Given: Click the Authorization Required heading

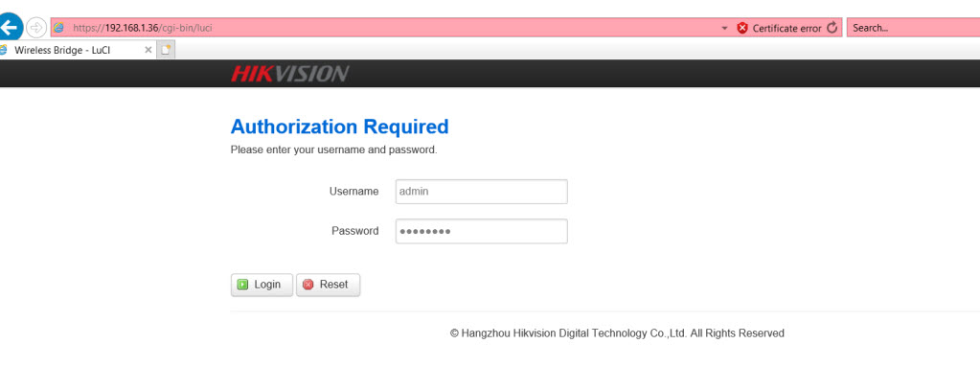Looking at the screenshot, I should click(339, 126).
